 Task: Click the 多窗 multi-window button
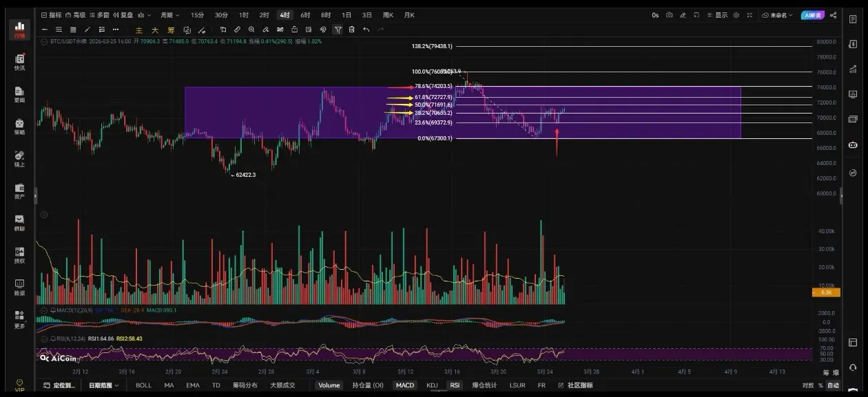click(x=99, y=14)
